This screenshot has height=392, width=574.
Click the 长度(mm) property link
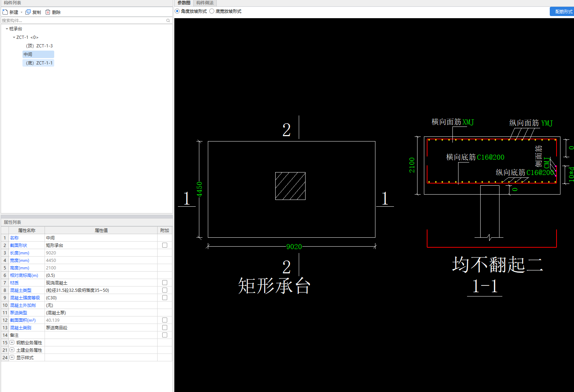pos(20,253)
